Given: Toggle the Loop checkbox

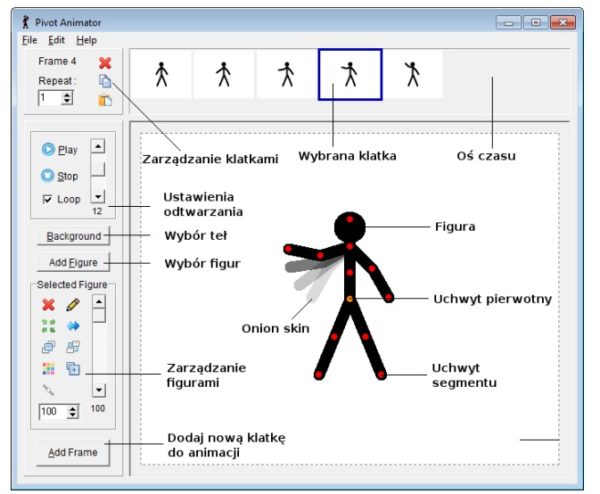Looking at the screenshot, I should [x=47, y=199].
